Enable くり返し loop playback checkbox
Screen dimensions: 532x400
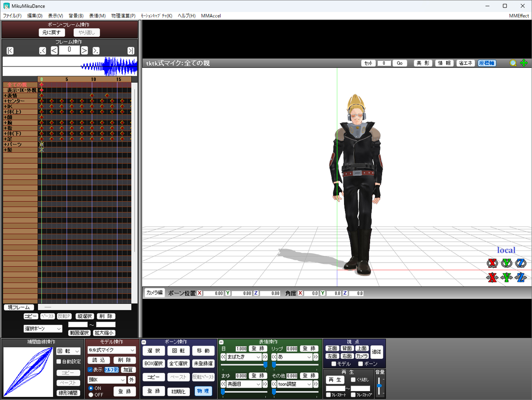point(353,380)
